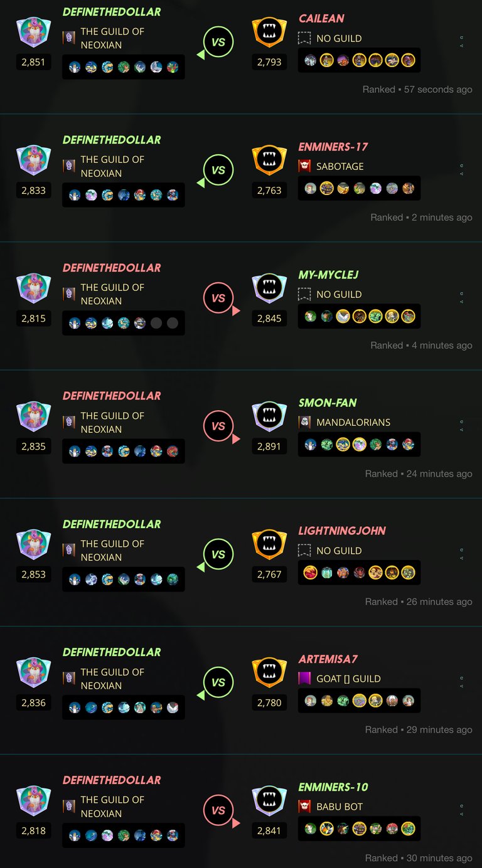This screenshot has width=482, height=868.
Task: Open the VS icon against ENMINERS-17
Action: (218, 171)
